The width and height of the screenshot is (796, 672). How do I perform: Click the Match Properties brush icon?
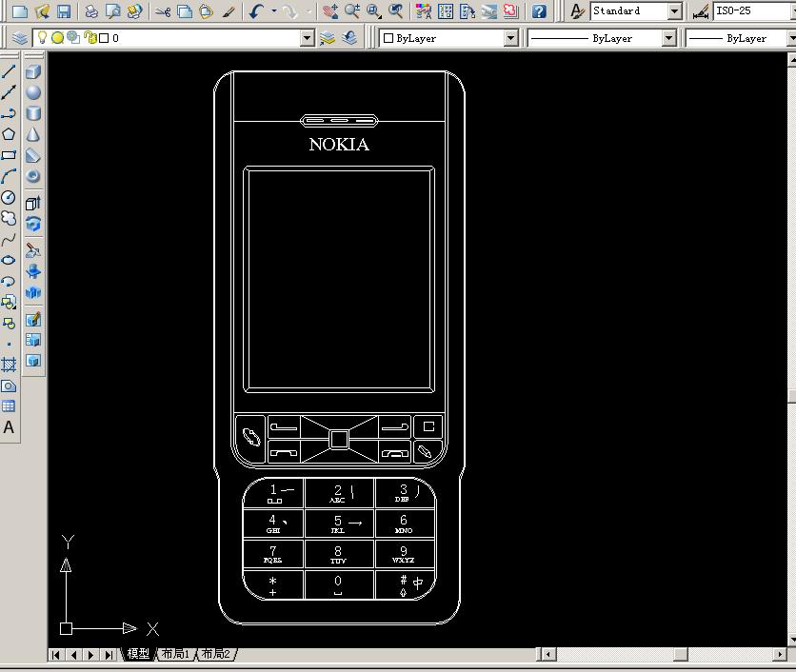point(229,11)
